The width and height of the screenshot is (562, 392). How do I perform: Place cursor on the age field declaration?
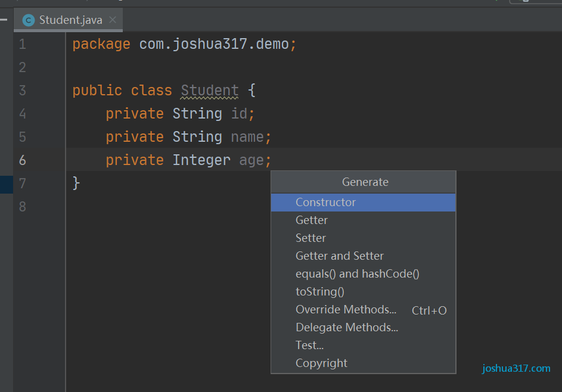tap(251, 160)
